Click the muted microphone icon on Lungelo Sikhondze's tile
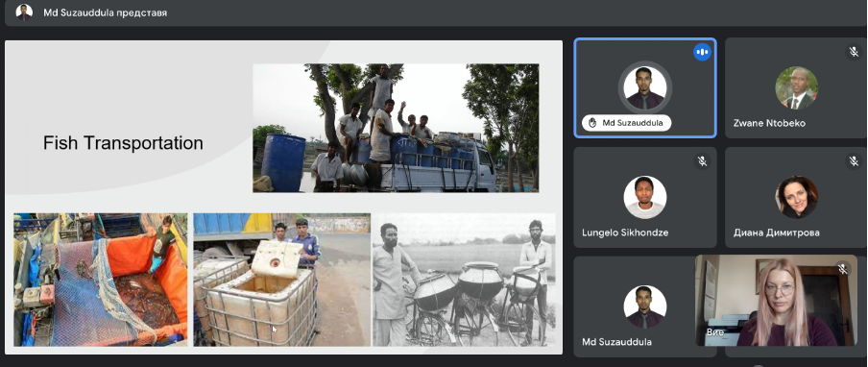The image size is (868, 367). [702, 161]
